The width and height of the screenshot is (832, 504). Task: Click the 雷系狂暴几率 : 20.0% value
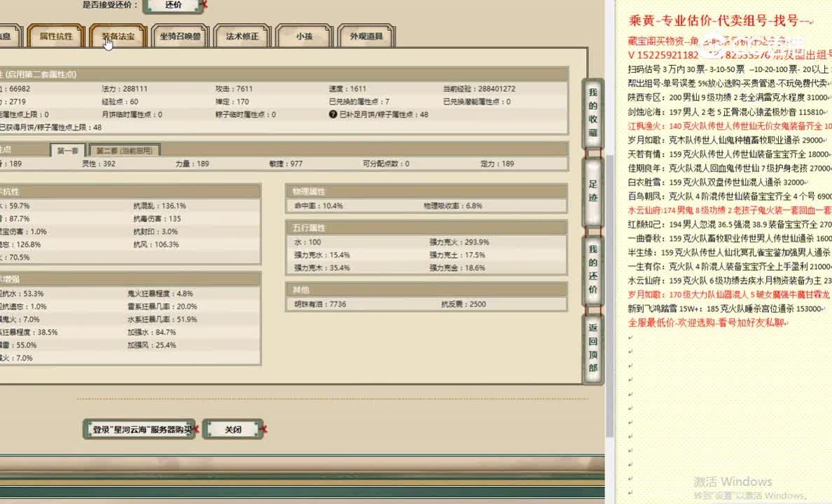[x=162, y=306]
